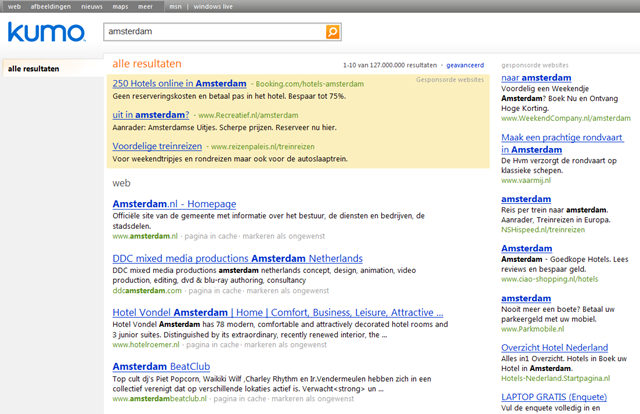Open pagina in cache for ddcamsterdam.com
Screen dimensions: 640x414
click(x=215, y=291)
